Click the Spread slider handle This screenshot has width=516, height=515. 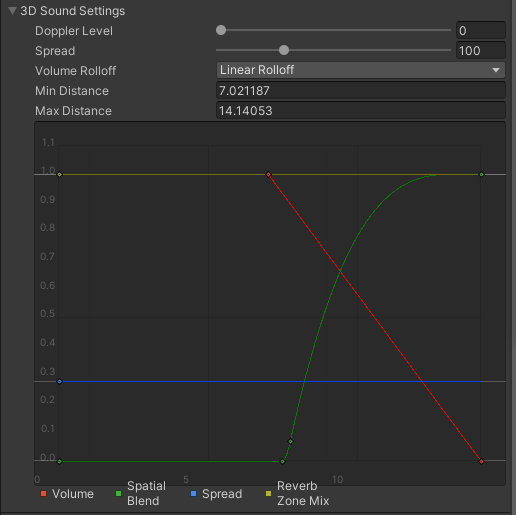(x=284, y=50)
